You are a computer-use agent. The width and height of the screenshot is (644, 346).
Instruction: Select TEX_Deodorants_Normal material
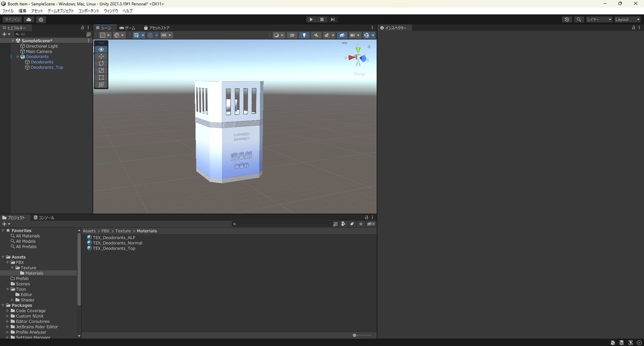point(118,243)
